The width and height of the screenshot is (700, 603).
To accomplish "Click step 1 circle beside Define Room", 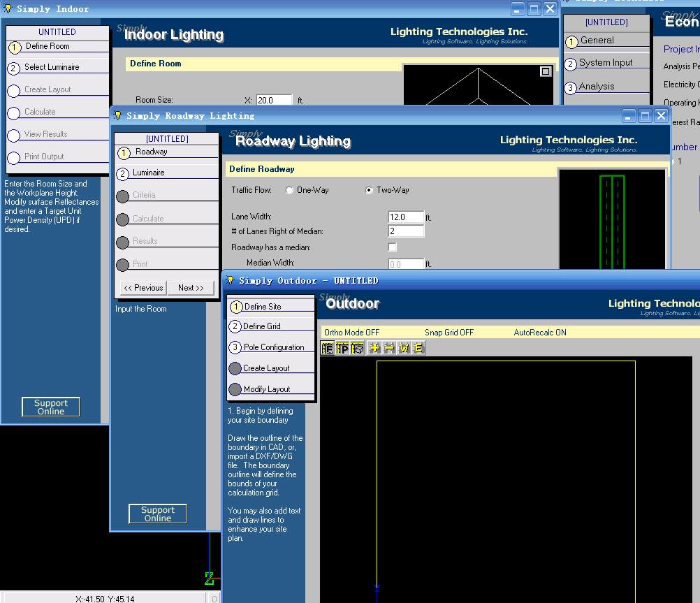I will coord(15,47).
